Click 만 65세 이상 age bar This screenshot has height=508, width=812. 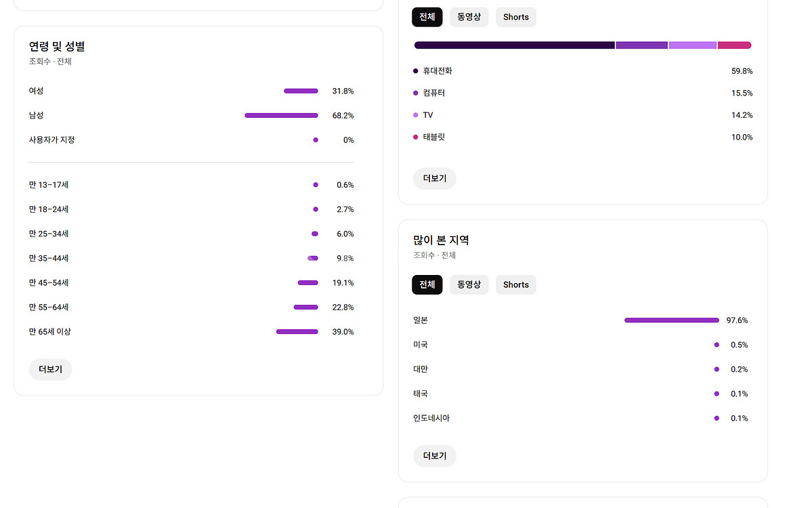[297, 332]
